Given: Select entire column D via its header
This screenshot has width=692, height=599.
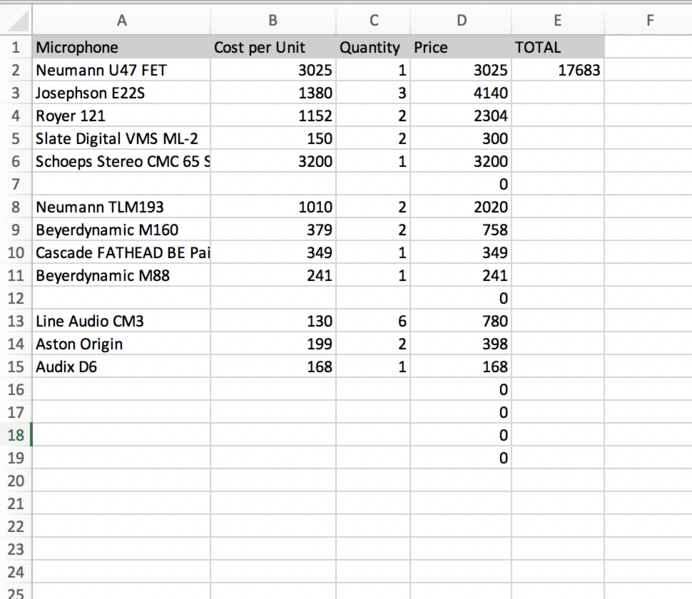Looking at the screenshot, I should (460, 20).
